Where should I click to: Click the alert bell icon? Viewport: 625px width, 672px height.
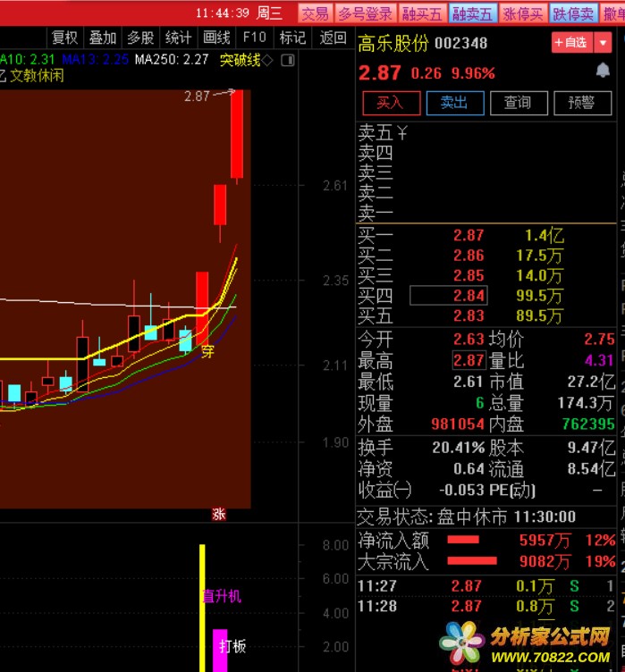point(603,71)
